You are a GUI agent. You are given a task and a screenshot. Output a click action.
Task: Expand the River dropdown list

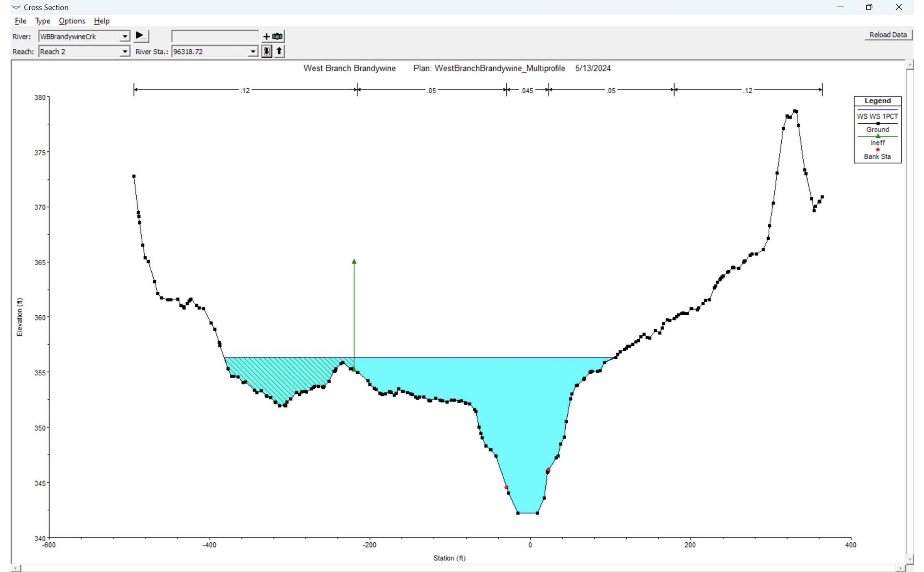[124, 36]
